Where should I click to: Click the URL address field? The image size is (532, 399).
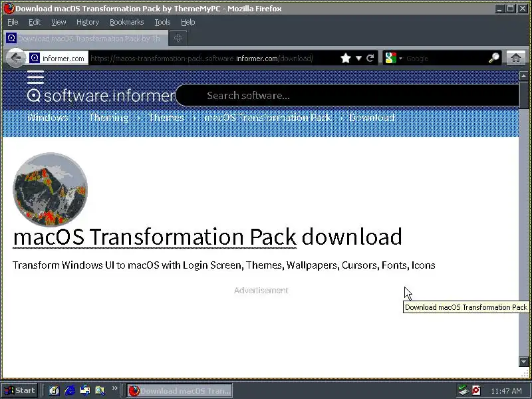[213, 59]
